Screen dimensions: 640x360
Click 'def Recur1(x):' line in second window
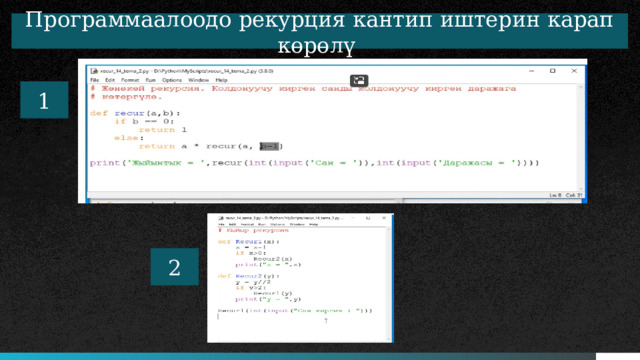(249, 242)
